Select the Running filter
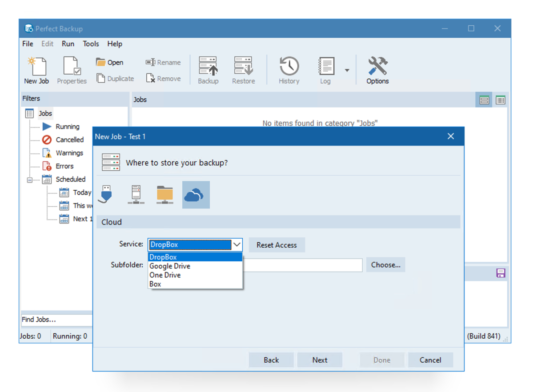 [x=67, y=127]
